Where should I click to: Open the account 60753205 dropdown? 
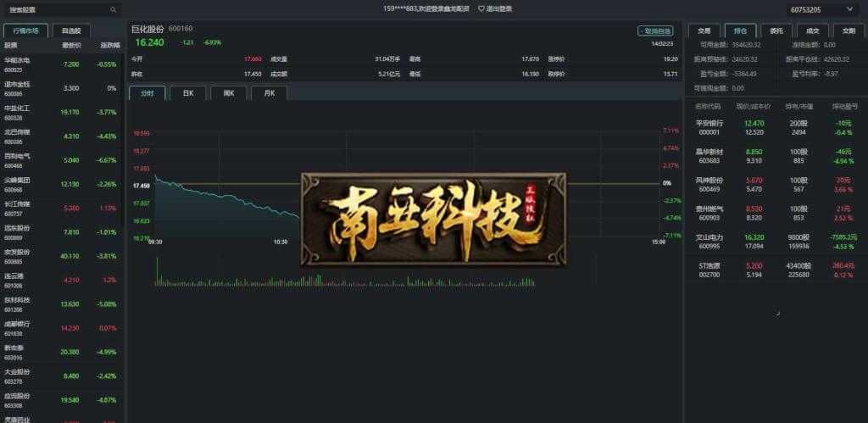[x=821, y=9]
